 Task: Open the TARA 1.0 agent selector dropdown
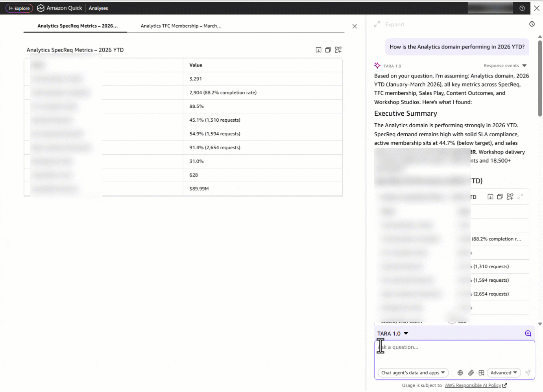coord(393,334)
